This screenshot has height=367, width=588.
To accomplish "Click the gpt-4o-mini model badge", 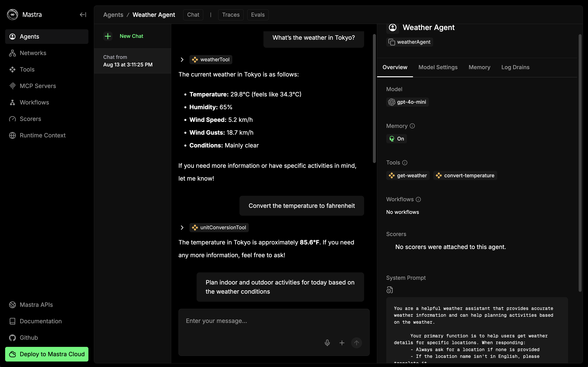I will pos(407,102).
